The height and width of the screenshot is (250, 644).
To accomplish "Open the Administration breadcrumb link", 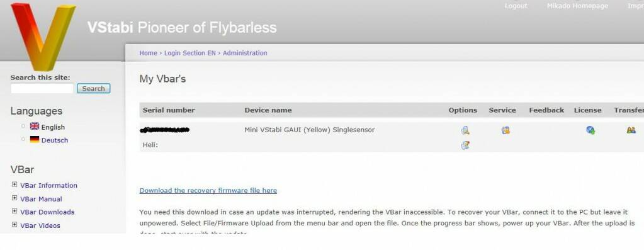I will click(x=245, y=53).
